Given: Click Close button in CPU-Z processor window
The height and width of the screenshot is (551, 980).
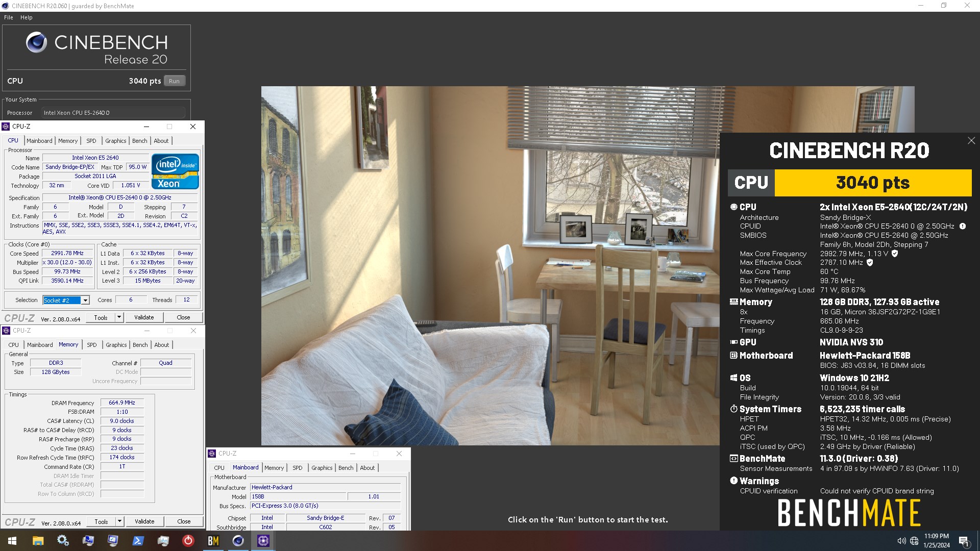Looking at the screenshot, I should (183, 317).
